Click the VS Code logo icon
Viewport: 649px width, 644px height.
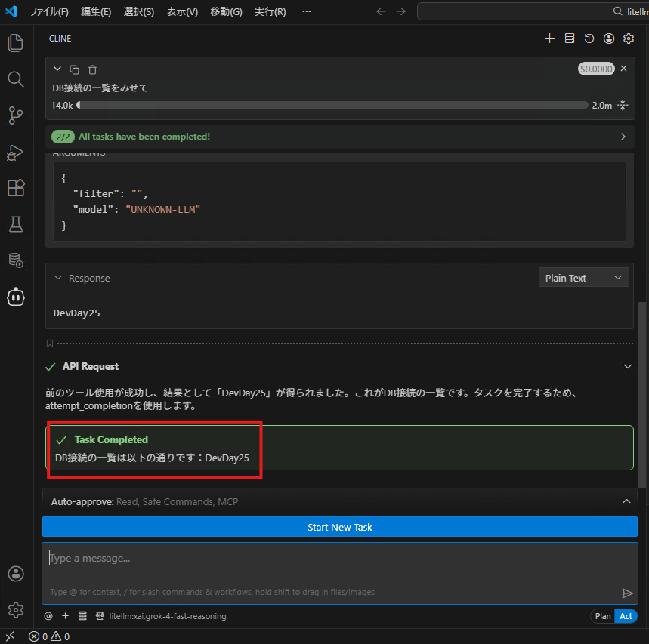pyautogui.click(x=11, y=11)
